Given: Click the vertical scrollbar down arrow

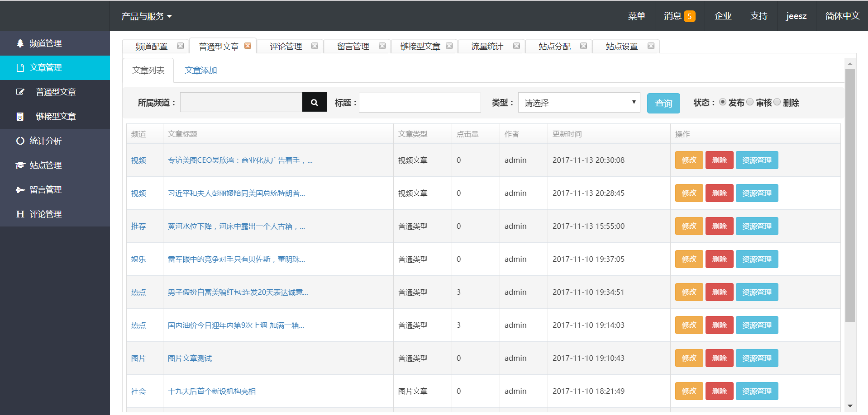Looking at the screenshot, I should coord(850,406).
